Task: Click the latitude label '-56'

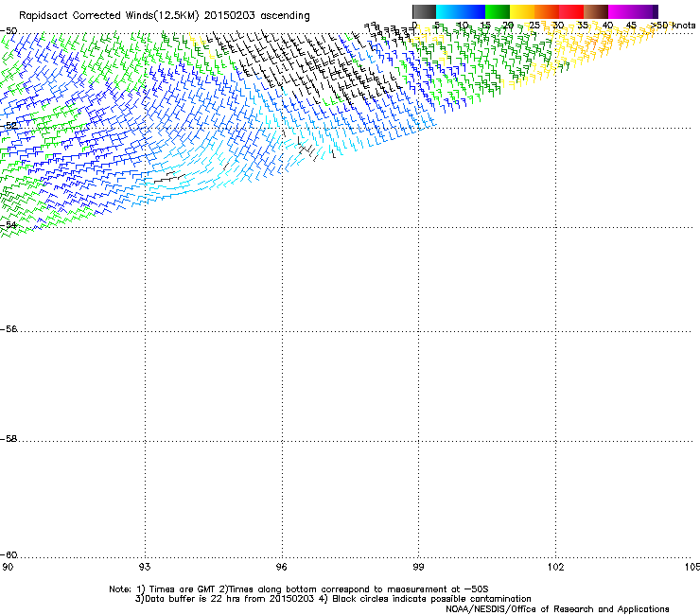Action: pos(9,329)
